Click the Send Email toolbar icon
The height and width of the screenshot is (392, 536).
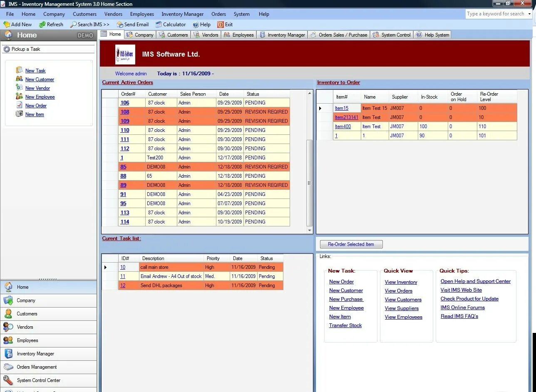[x=120, y=25]
